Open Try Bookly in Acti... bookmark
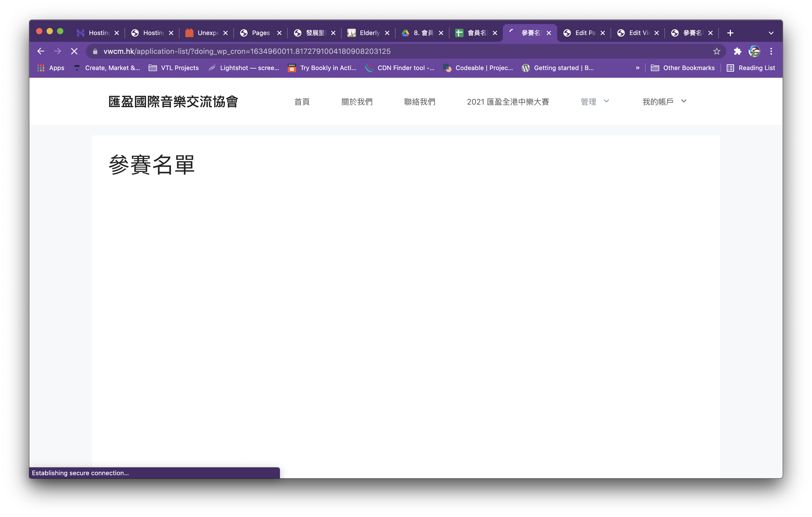 tap(322, 68)
